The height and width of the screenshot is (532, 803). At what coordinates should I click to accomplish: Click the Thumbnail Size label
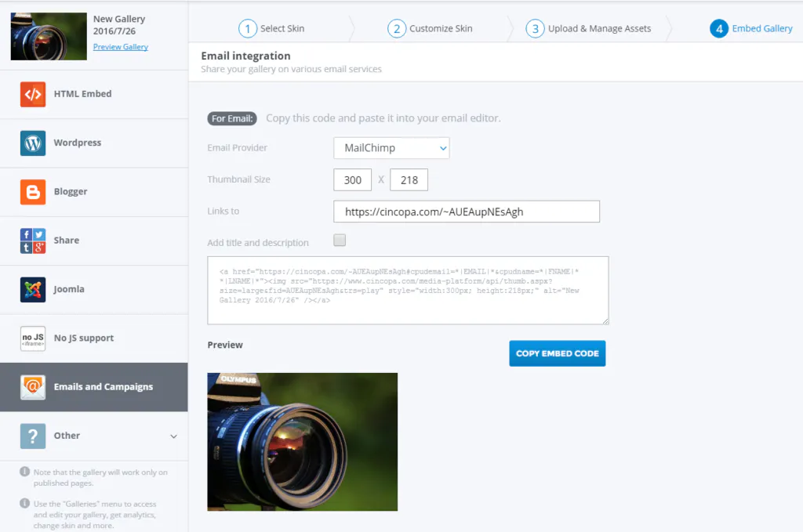coord(238,179)
